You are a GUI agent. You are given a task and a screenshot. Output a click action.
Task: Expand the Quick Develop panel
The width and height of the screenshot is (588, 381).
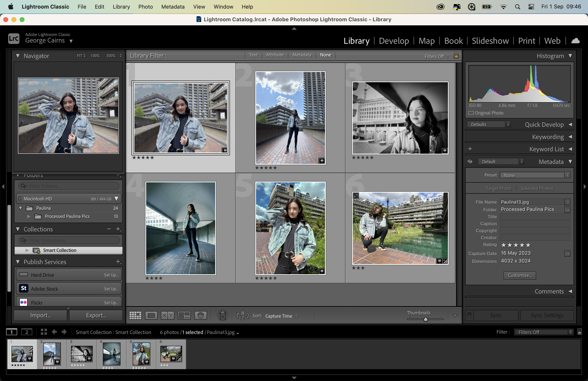(x=570, y=124)
